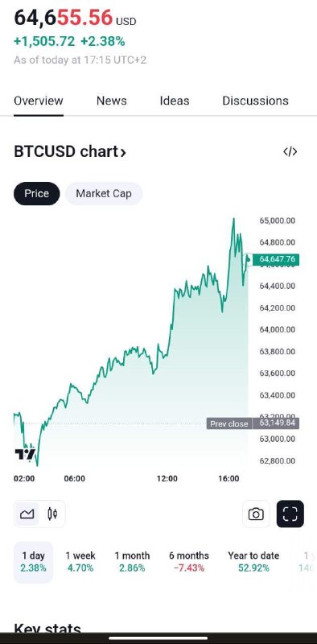Click the TradingView logo on chart
The height and width of the screenshot is (644, 317).
[x=25, y=454]
